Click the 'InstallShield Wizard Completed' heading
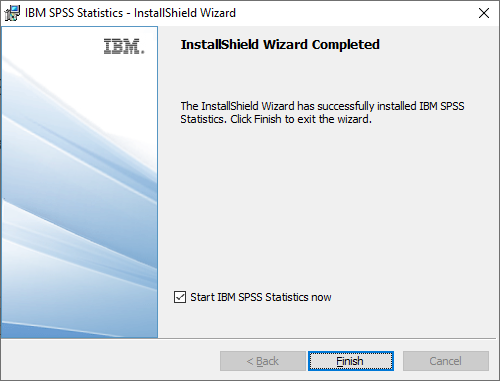 coord(280,44)
